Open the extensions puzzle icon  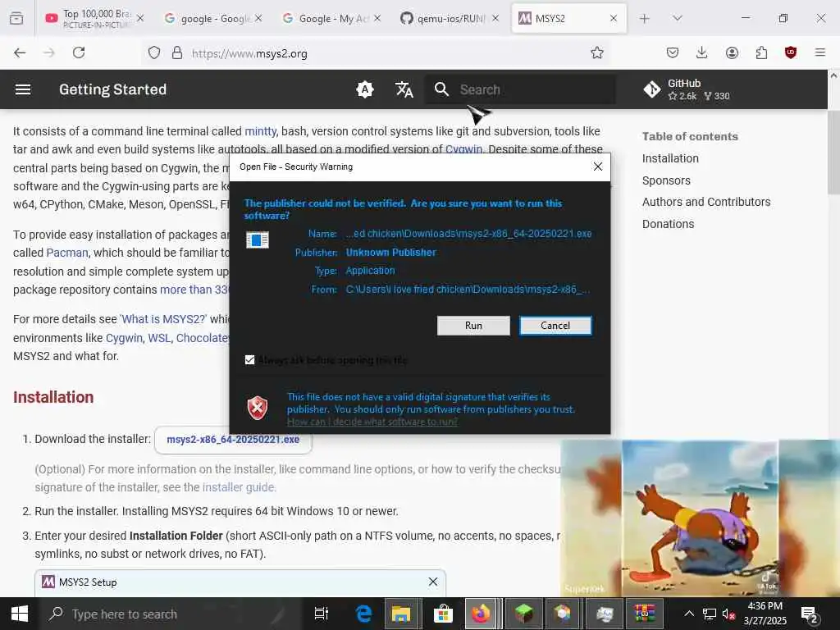[x=761, y=53]
